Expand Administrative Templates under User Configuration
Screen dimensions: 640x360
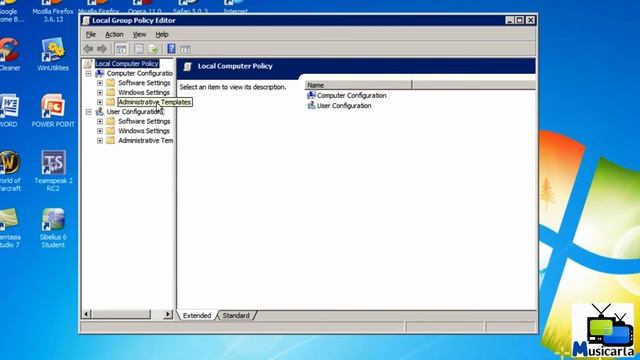[100, 140]
